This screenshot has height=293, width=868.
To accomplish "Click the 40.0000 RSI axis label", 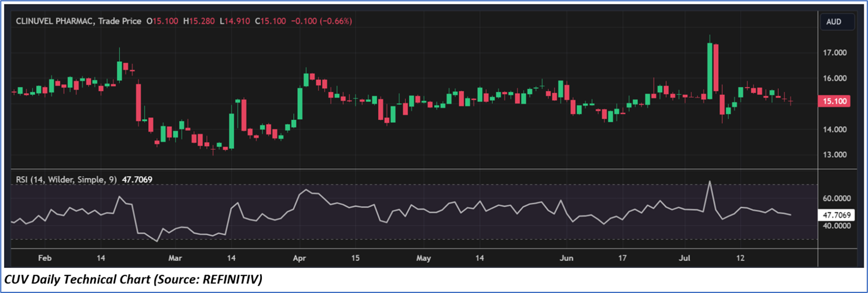I will pos(836,226).
